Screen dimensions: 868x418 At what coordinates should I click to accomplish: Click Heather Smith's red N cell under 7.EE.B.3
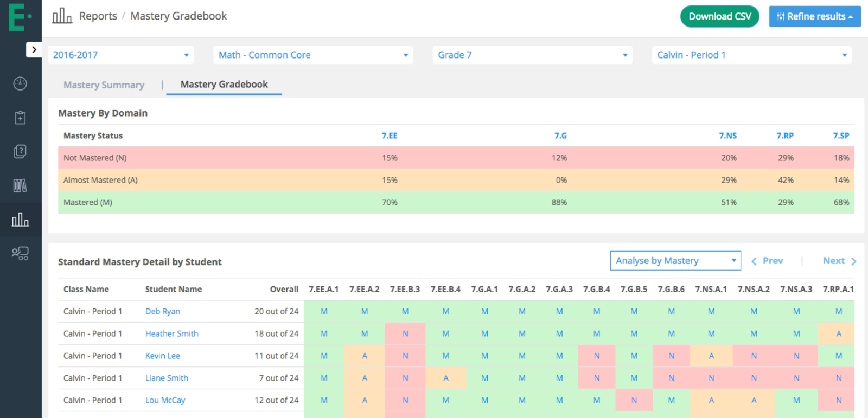(405, 333)
